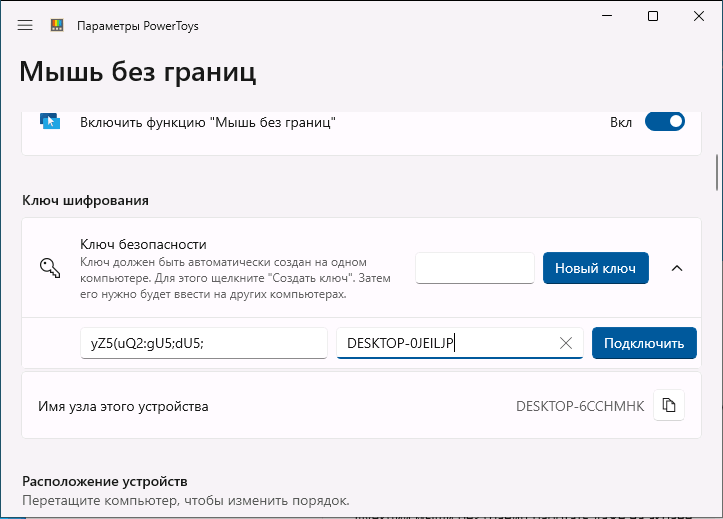This screenshot has height=519, width=723.
Task: Click the key icon beside Ключ безопасности
Action: 50,268
